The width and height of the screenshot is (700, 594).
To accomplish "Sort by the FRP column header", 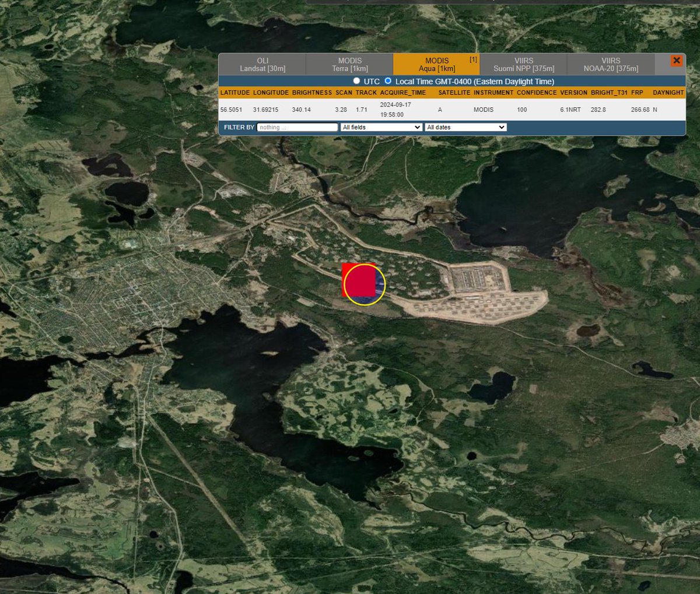I will [637, 92].
